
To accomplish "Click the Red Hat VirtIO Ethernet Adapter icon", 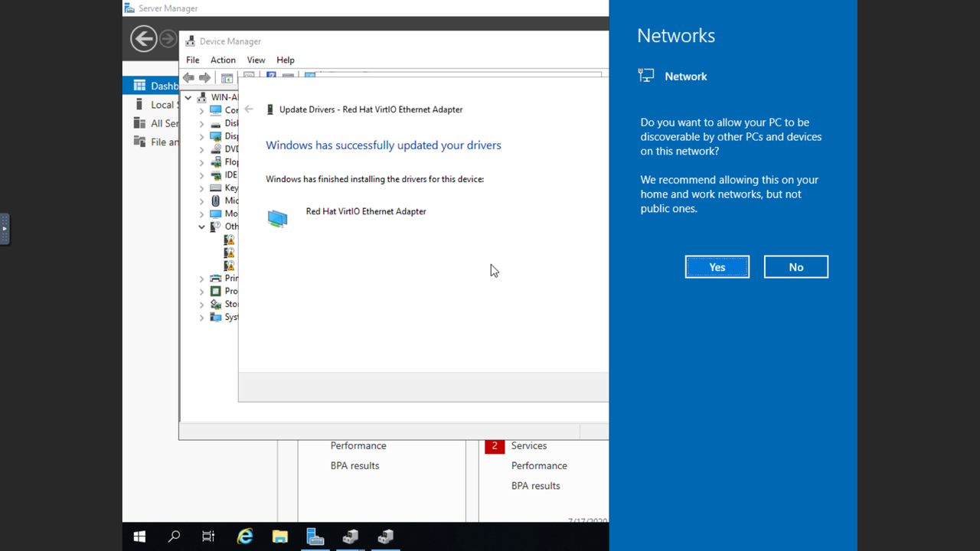I will 277,219.
